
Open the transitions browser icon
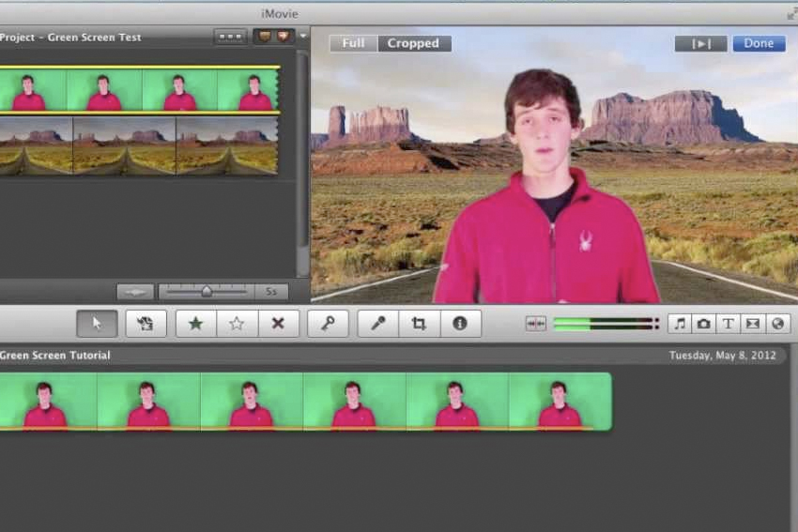(x=753, y=324)
